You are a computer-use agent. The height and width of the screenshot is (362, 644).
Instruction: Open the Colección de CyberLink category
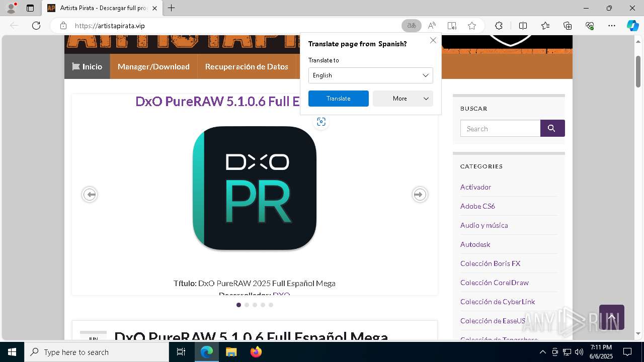[497, 302]
